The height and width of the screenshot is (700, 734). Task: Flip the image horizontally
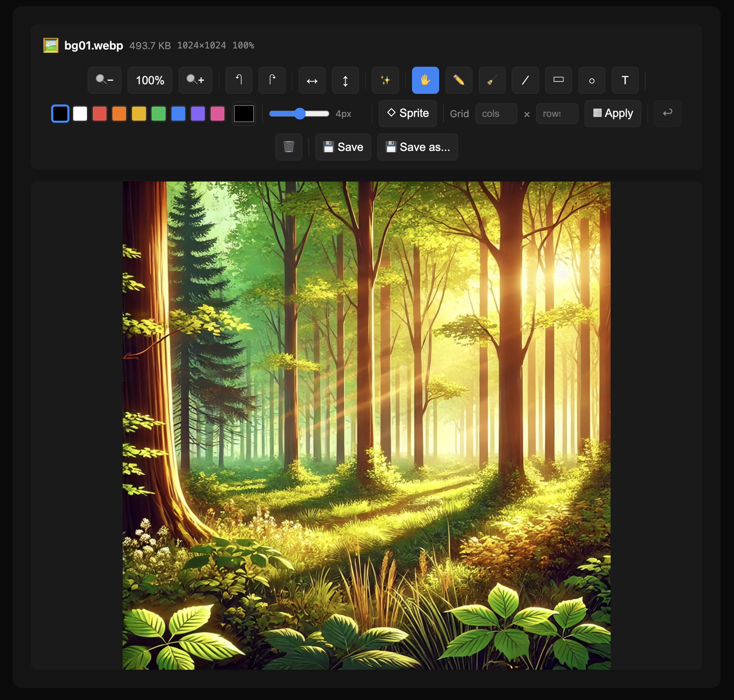point(312,80)
